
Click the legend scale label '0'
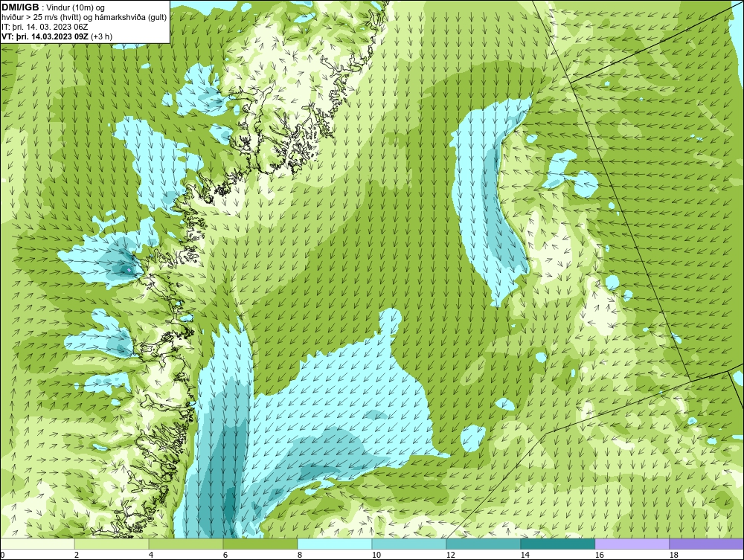(2, 555)
